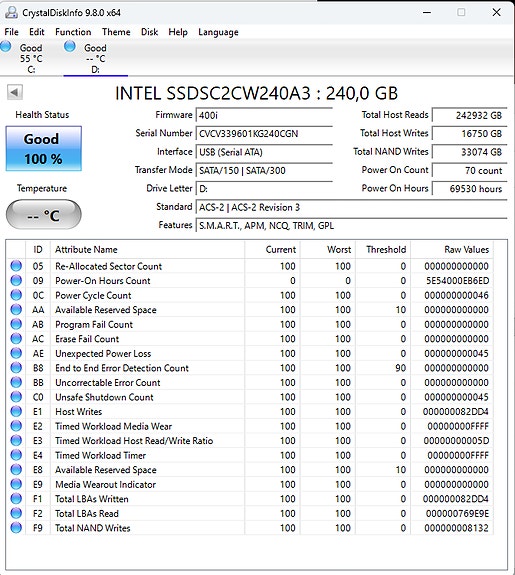Screen dimensions: 515x575
Task: Open the File menu
Action: pyautogui.click(x=11, y=32)
